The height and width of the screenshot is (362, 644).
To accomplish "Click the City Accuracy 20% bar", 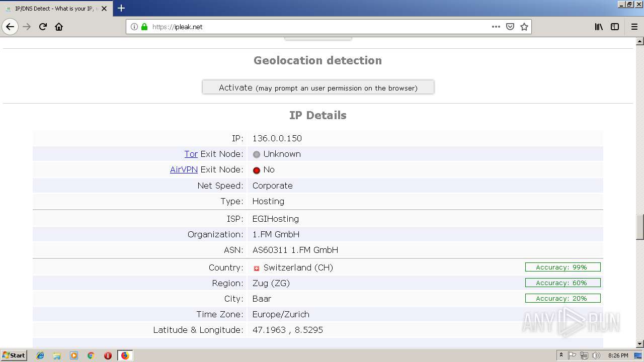I will click(x=562, y=298).
